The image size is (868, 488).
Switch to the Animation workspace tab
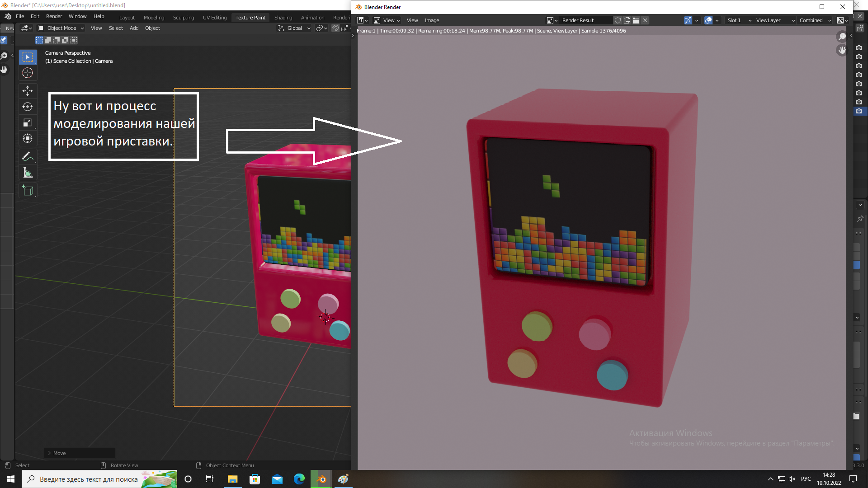click(x=312, y=18)
